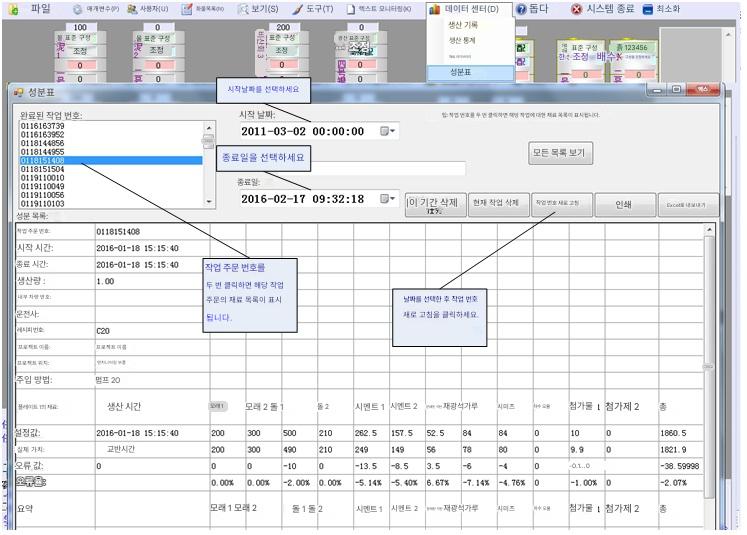Viewport: 747px width, 535px height.
Task: Click the 최소화 minimize toolbar item
Action: (648, 9)
